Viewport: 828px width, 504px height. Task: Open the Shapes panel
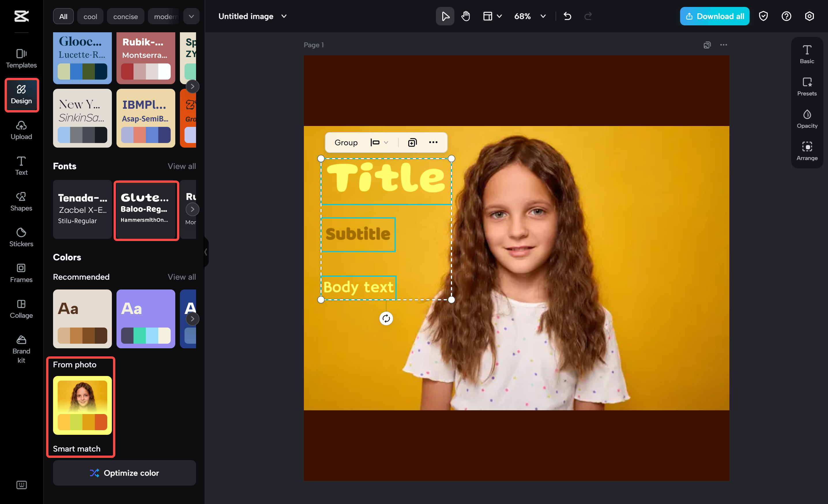click(x=21, y=202)
